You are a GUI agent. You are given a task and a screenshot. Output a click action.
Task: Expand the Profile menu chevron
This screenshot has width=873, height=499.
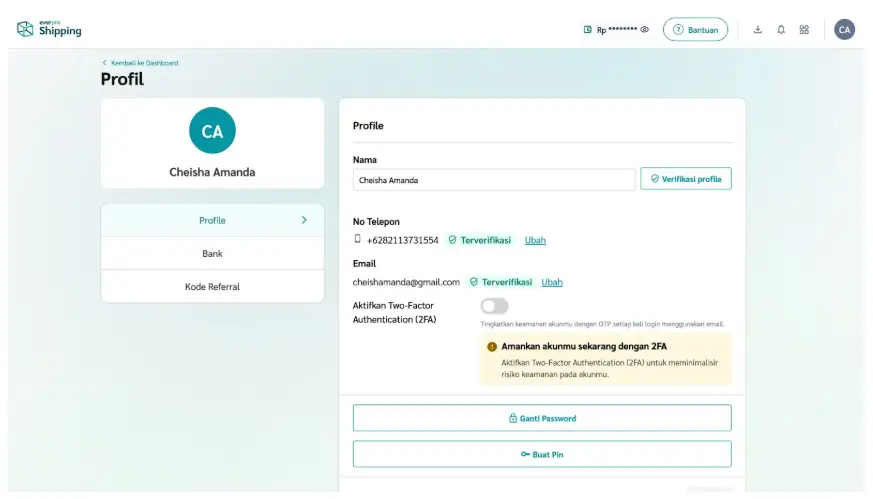pyautogui.click(x=304, y=220)
